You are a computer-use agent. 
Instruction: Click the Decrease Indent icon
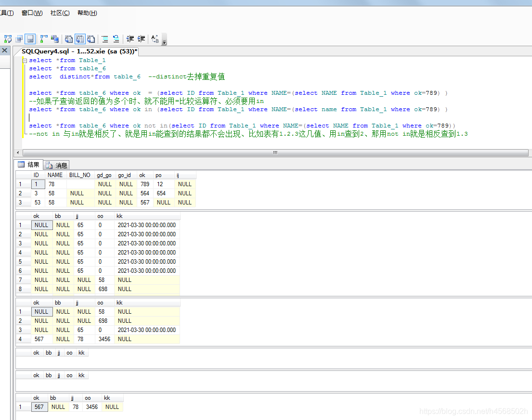pyautogui.click(x=130, y=39)
